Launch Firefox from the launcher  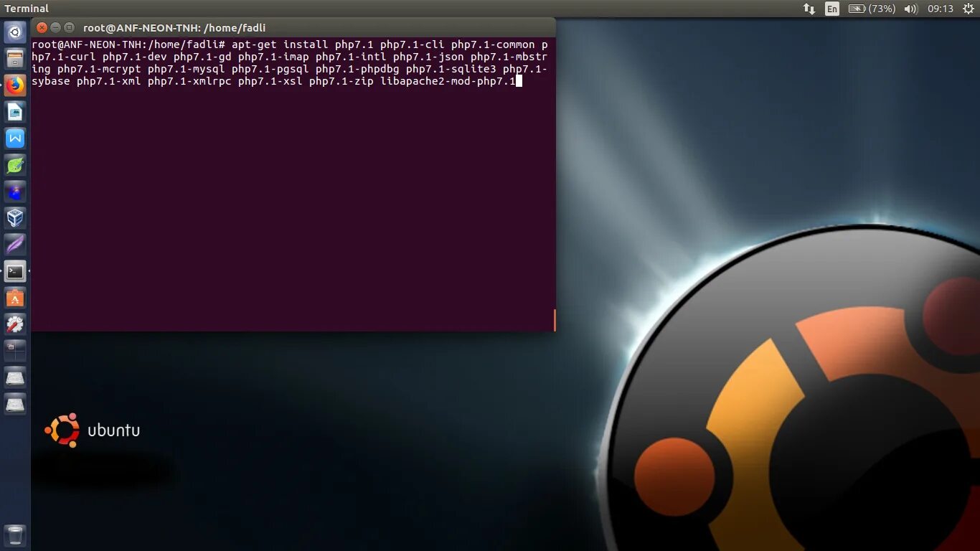click(15, 85)
